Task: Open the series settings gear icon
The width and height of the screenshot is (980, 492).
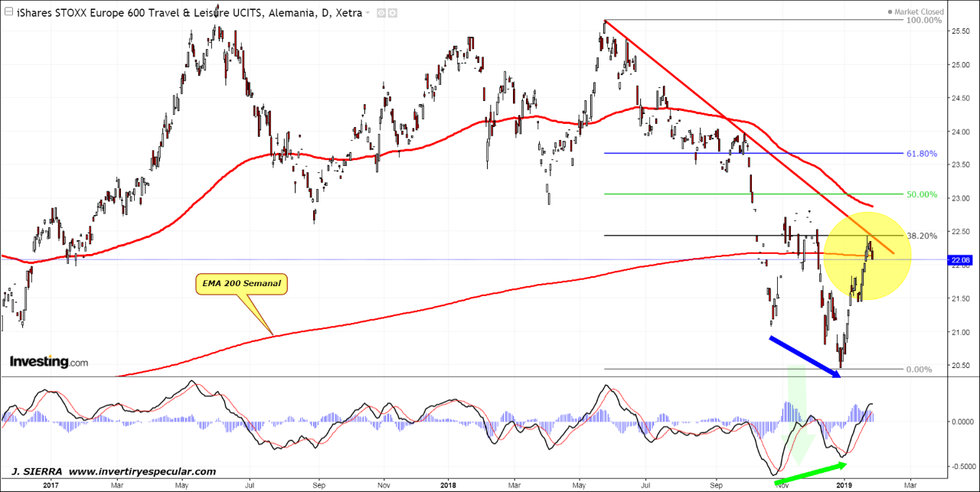Action: pos(392,13)
